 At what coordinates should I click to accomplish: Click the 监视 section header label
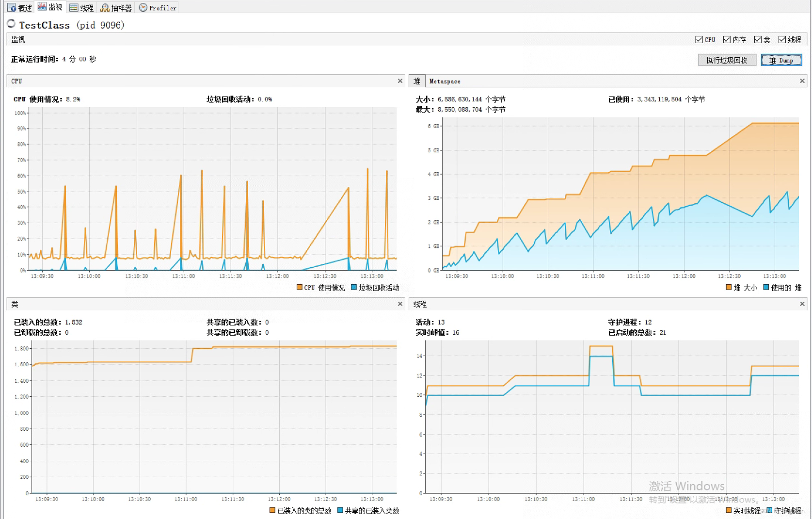(x=18, y=39)
